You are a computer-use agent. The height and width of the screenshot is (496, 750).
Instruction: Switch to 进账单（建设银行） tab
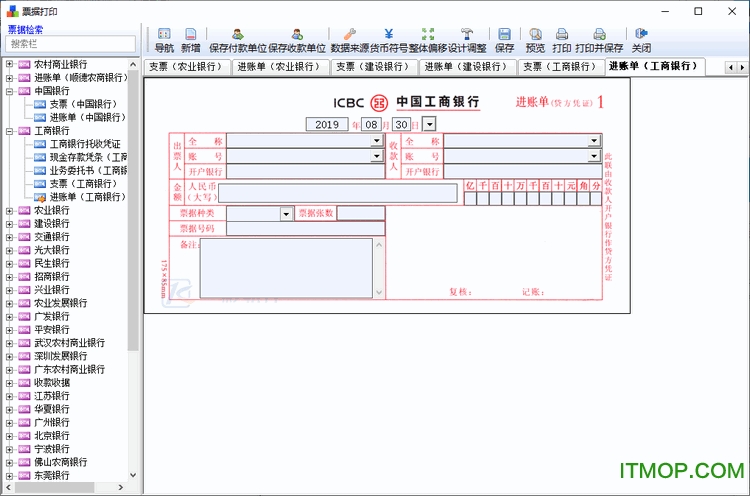pos(466,66)
